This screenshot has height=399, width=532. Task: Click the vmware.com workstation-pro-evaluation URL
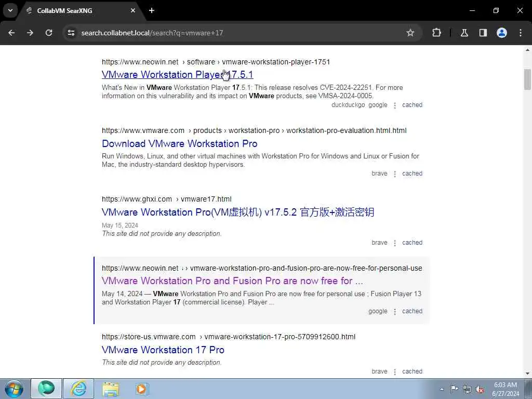[254, 130]
